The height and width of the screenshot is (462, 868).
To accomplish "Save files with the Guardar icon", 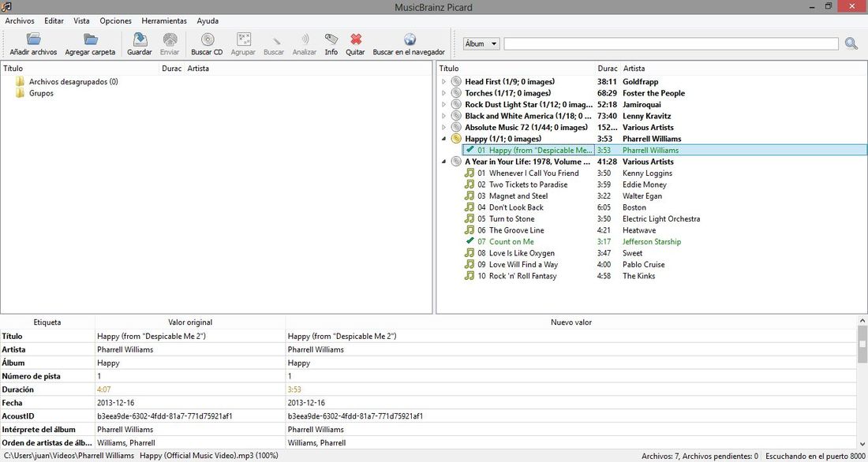I will pos(140,39).
